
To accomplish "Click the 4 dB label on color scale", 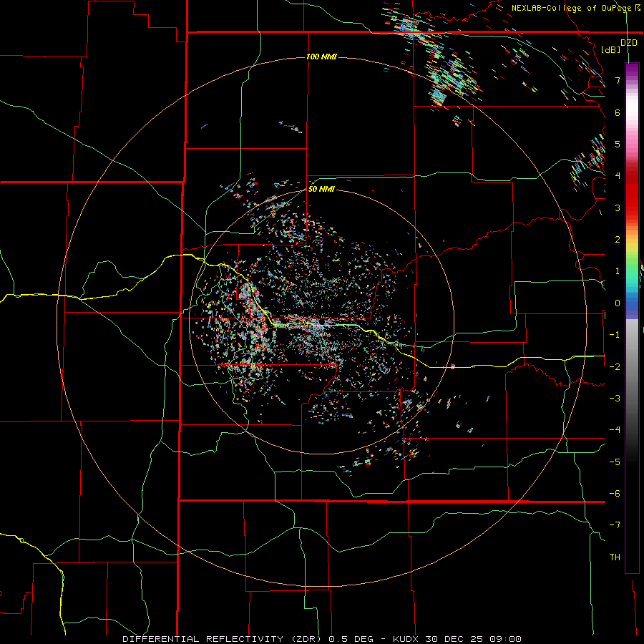I will 618,176.
